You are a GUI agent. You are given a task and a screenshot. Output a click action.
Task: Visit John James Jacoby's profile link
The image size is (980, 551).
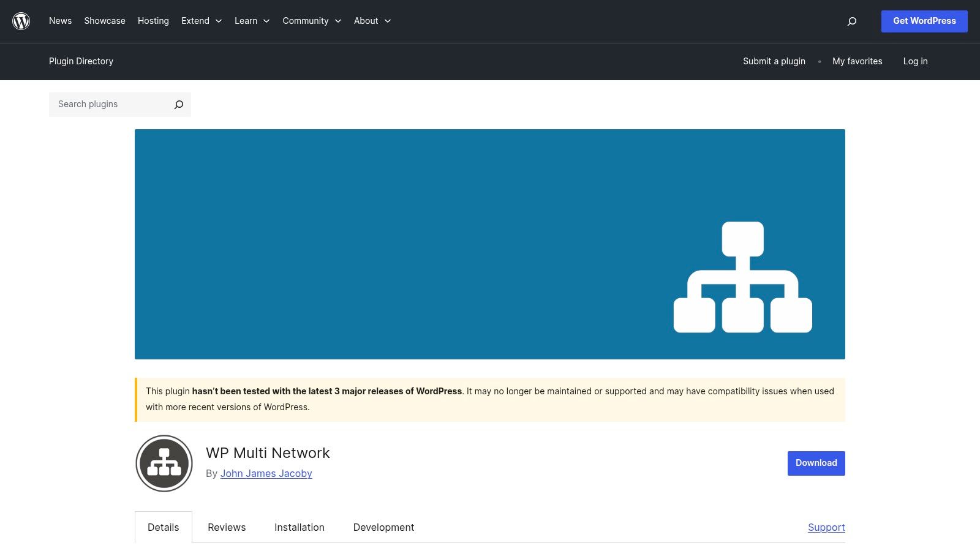click(266, 473)
